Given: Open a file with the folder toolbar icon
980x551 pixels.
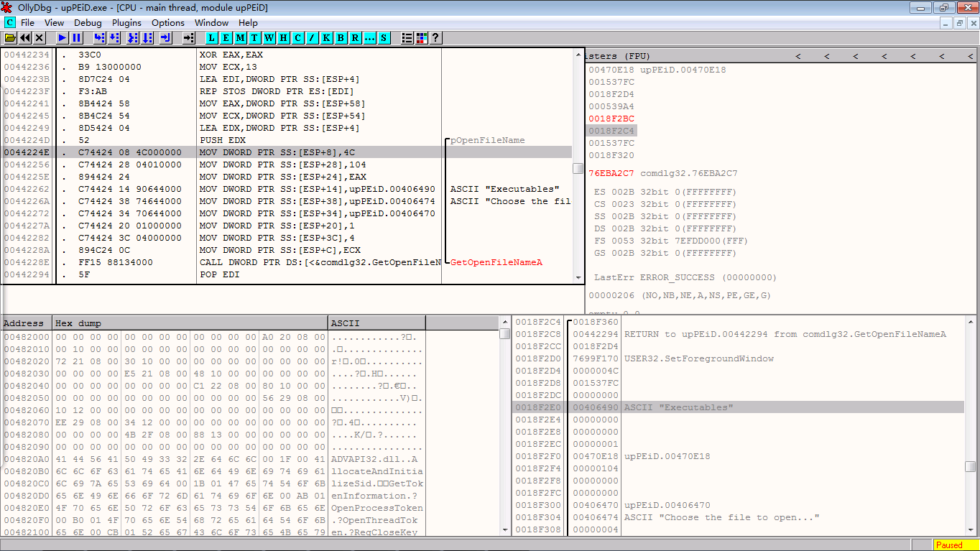Looking at the screenshot, I should [x=10, y=37].
